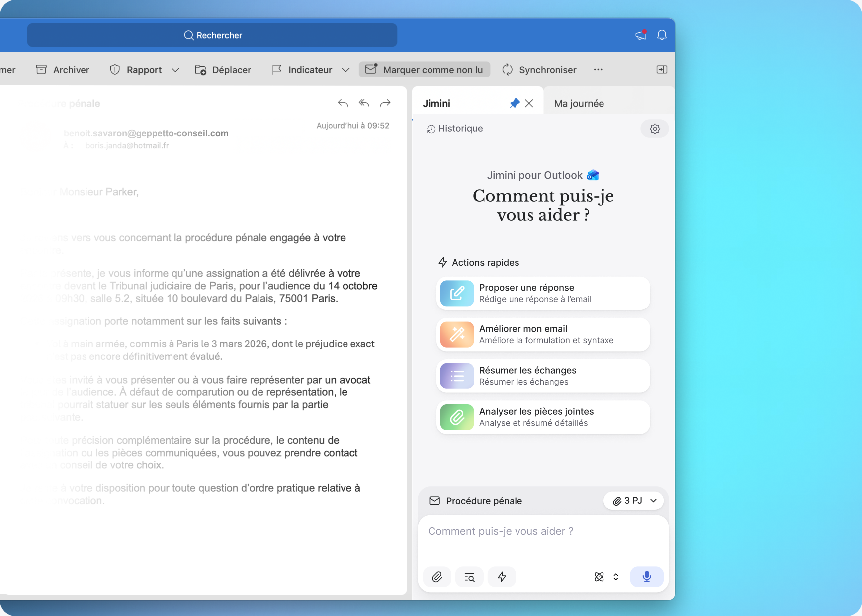Viewport: 862px width, 616px height.
Task: Choose Proposer une réponse quick action
Action: coord(543,294)
